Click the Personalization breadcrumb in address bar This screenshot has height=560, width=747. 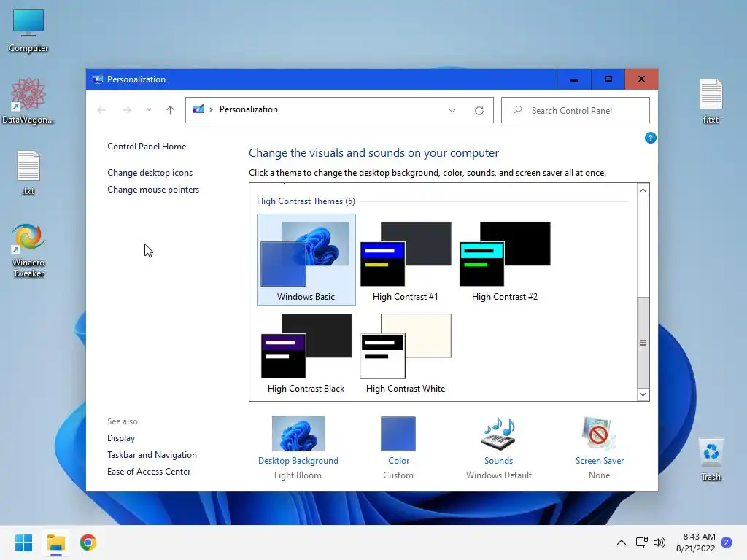pyautogui.click(x=249, y=109)
